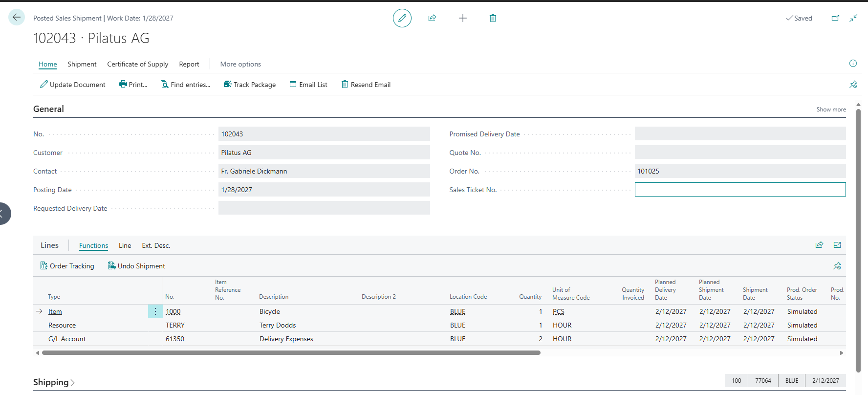
Task: Collapse the page with shrink arrows icon
Action: (853, 18)
